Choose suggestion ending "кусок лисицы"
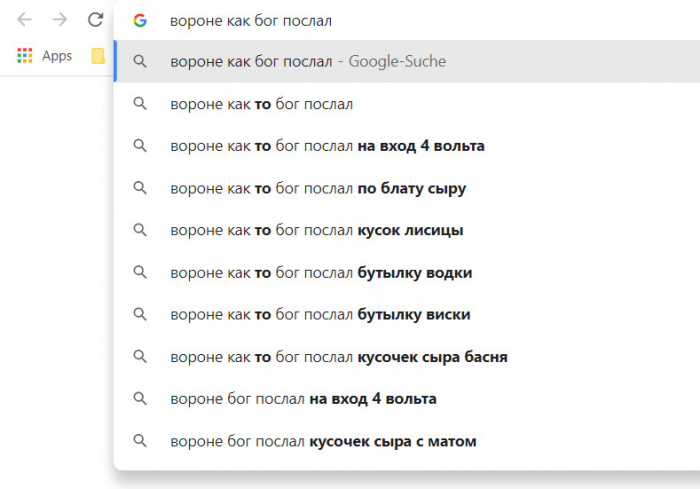The image size is (700, 489). (x=317, y=230)
